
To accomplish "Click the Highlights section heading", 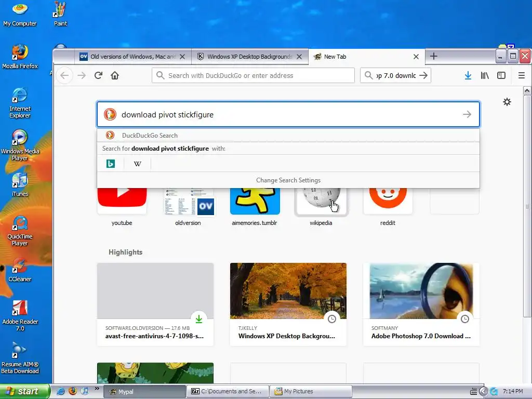I will click(x=125, y=252).
